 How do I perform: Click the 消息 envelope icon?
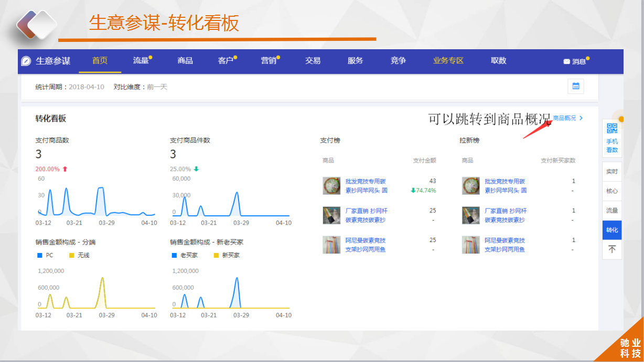tap(567, 61)
